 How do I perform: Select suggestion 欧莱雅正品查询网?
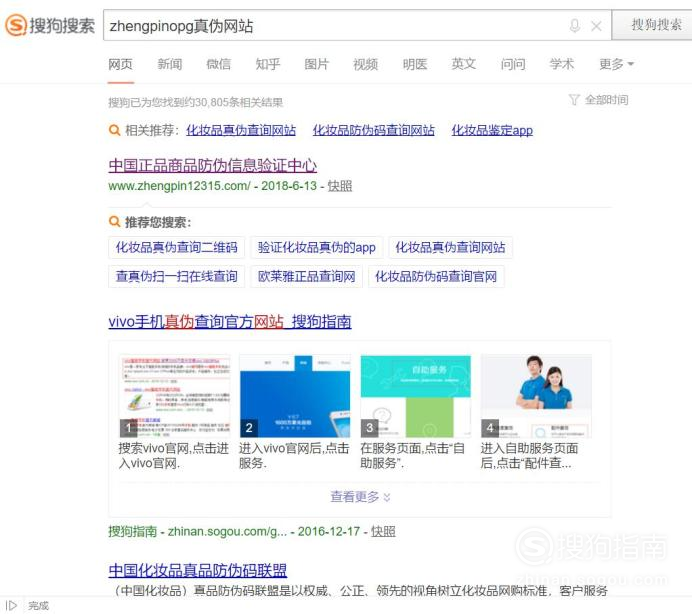pos(307,276)
